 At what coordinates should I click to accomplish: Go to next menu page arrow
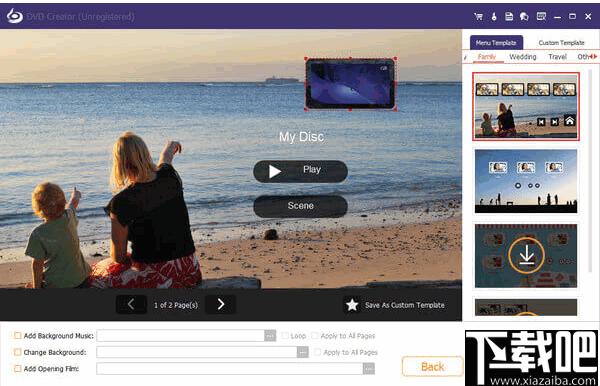(221, 305)
